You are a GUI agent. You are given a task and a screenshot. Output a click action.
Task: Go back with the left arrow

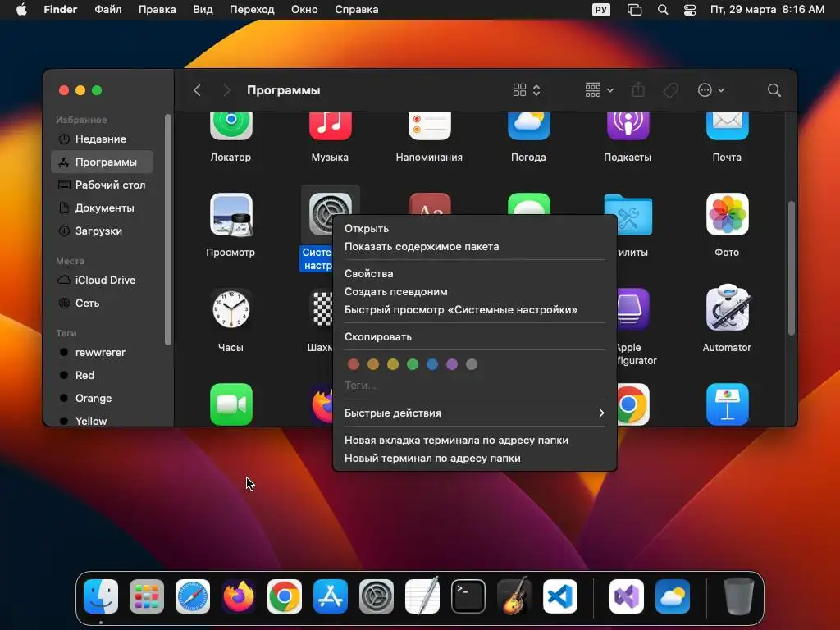click(x=197, y=90)
